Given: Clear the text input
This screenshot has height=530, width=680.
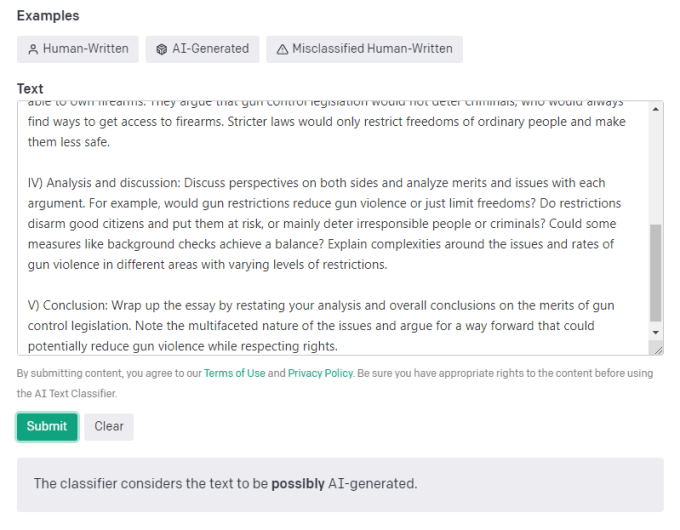Looking at the screenshot, I should coord(109,426).
